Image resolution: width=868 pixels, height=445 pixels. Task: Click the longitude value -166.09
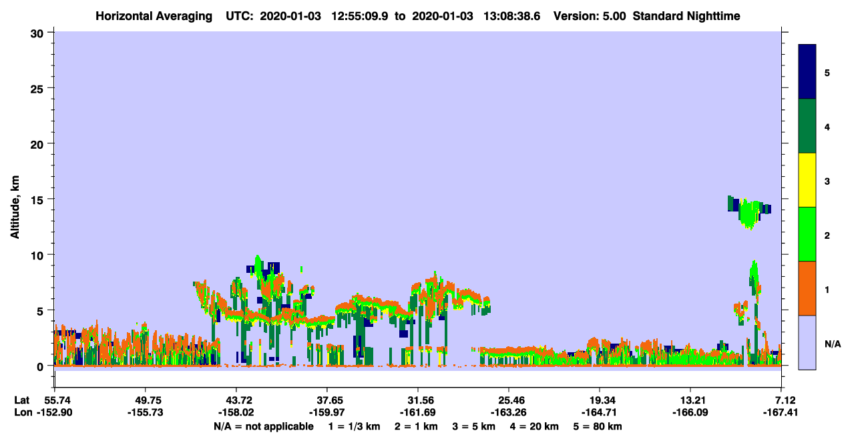click(690, 413)
